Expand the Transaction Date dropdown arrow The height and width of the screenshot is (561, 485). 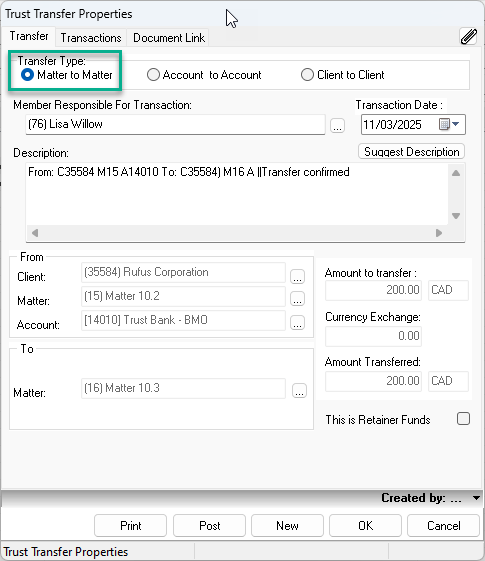(456, 124)
